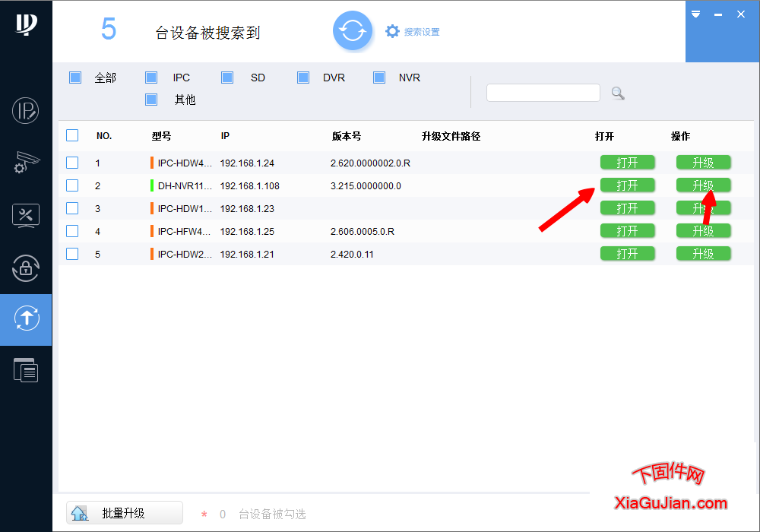Screen dimensions: 760x532
Task: Click 打开 for 192.168.1.25
Action: (627, 230)
